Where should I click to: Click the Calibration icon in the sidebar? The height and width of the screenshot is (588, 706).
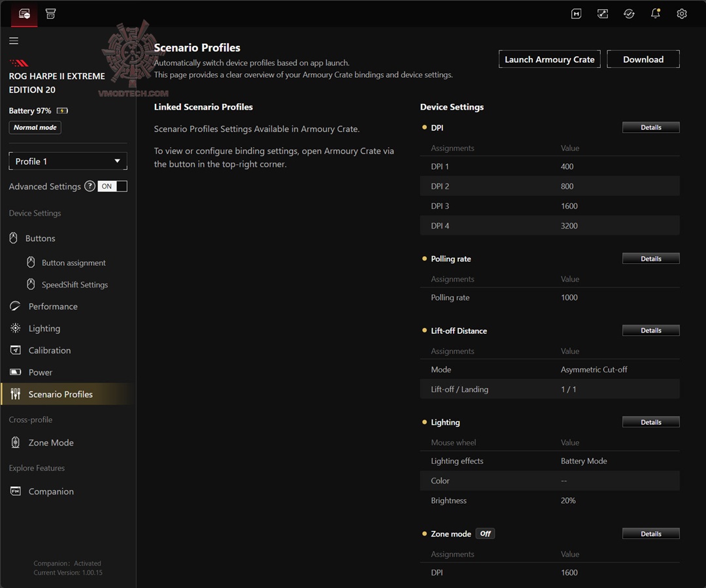(15, 350)
